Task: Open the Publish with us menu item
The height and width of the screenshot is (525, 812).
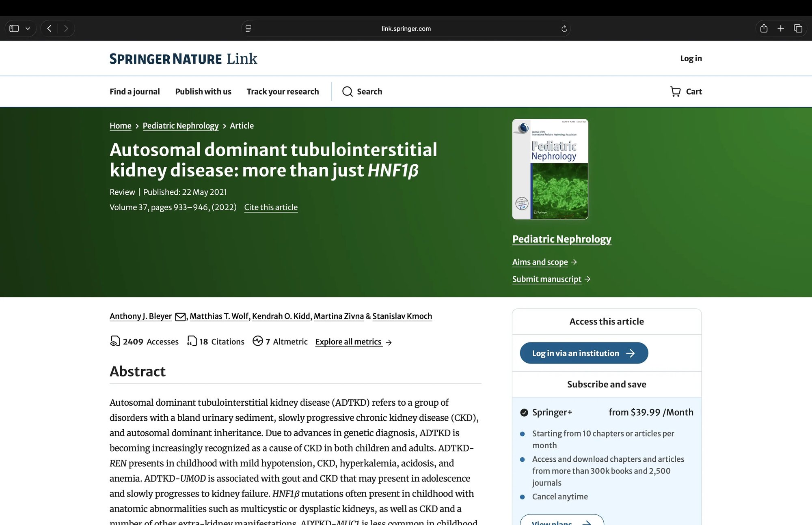Action: pyautogui.click(x=203, y=92)
